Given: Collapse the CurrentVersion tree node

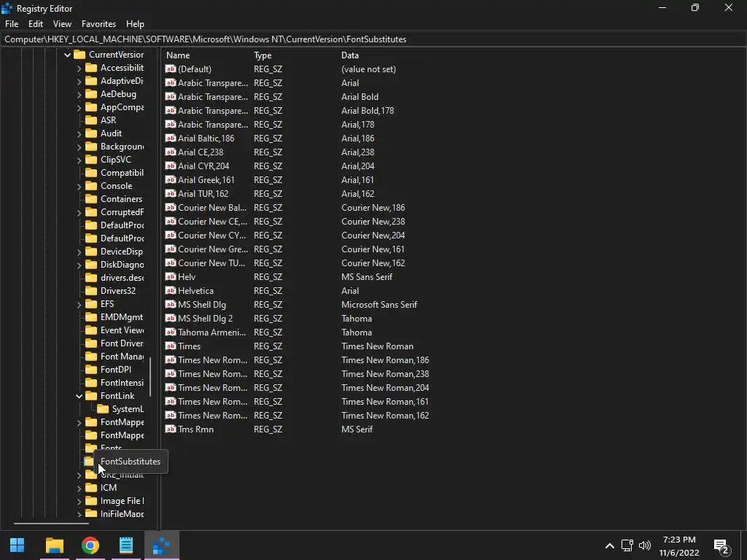Looking at the screenshot, I should [68, 55].
